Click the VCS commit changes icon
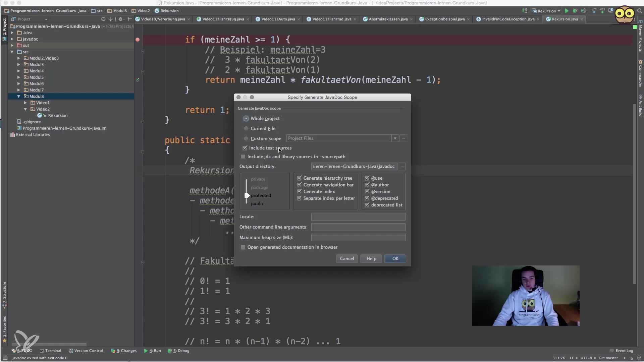 pyautogui.click(x=602, y=11)
